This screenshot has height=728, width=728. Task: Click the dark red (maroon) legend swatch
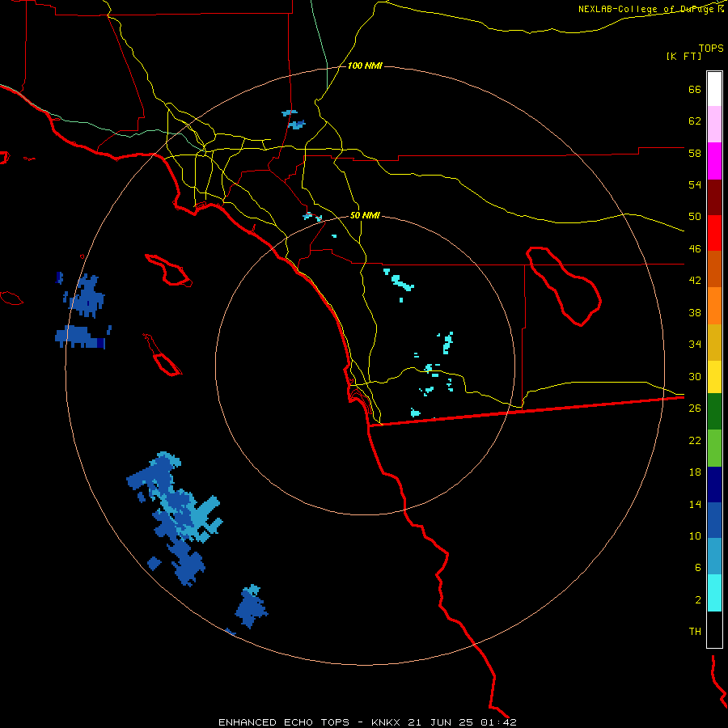pos(714,197)
